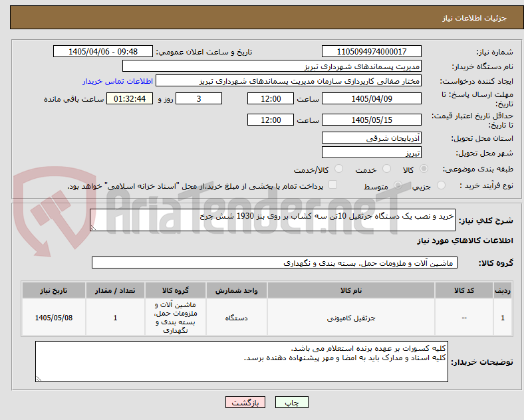Screen dimensions: 524x420
Task: Click the چاپ print button
Action: pyautogui.click(x=292, y=402)
